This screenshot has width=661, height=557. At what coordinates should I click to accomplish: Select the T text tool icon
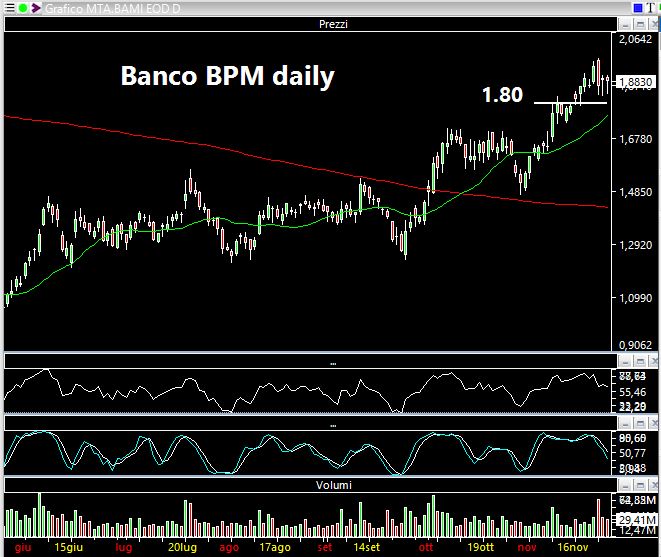point(651,8)
